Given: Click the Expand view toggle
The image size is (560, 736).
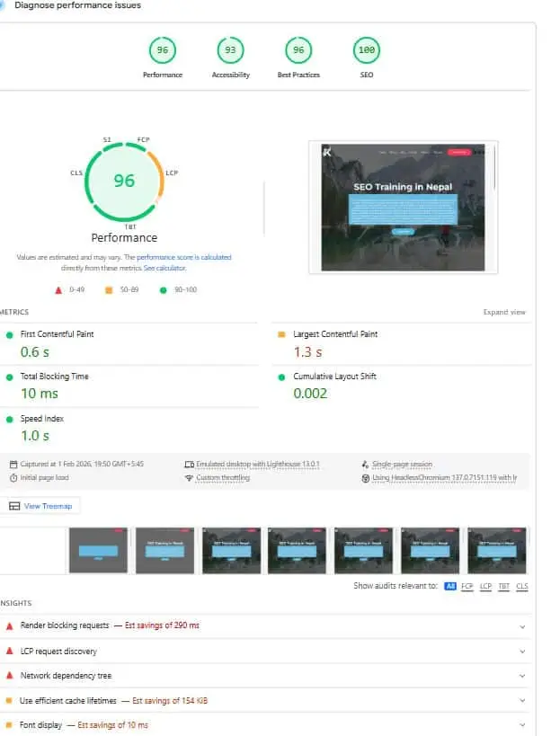Looking at the screenshot, I should (x=504, y=312).
